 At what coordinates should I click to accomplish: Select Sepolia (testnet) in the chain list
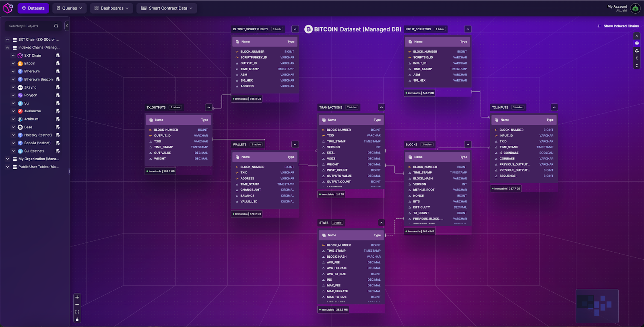tap(37, 143)
